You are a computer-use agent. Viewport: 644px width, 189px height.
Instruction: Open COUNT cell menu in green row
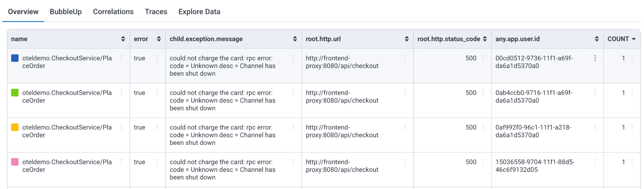[632, 93]
